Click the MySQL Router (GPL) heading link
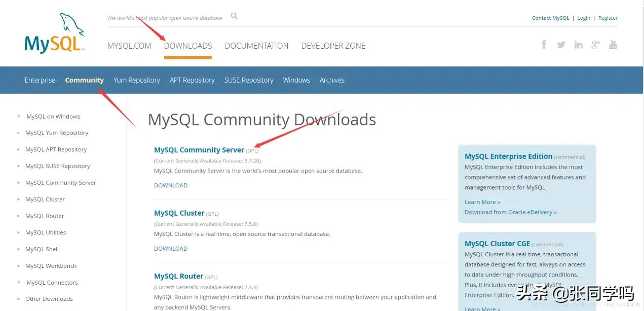The image size is (644, 311). click(x=179, y=277)
